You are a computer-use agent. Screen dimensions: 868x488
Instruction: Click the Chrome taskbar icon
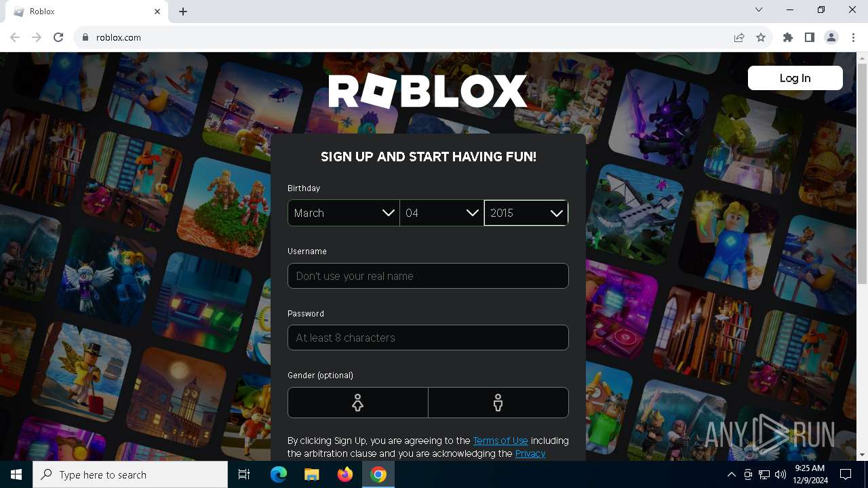coord(378,474)
